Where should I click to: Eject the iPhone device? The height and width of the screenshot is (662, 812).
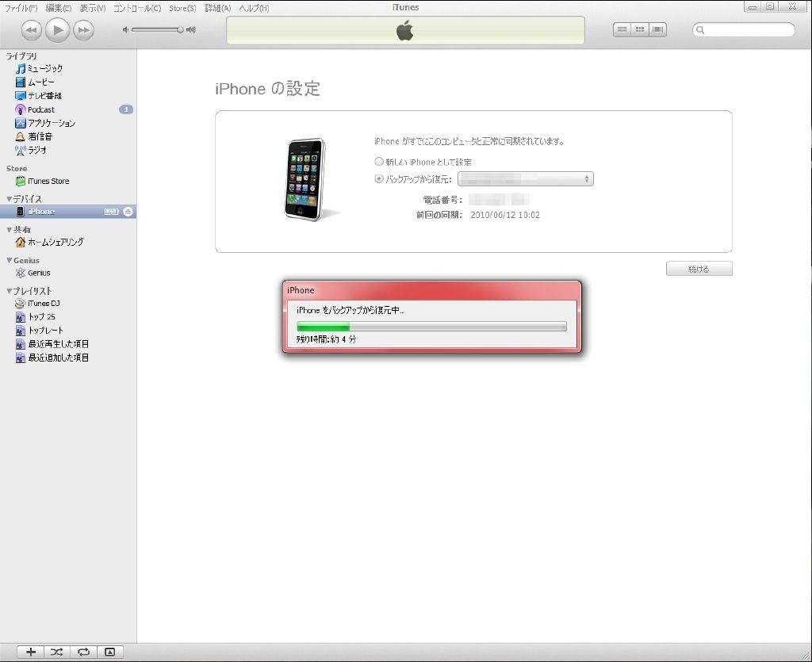128,211
